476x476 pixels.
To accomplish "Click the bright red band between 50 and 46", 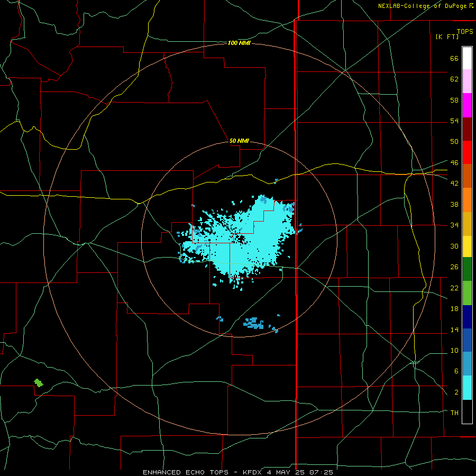I will 467,152.
